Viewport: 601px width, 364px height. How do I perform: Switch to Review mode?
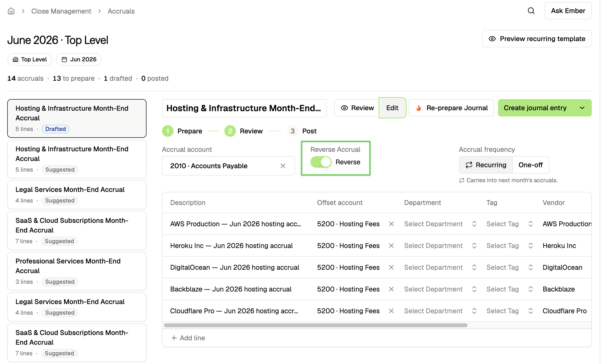pos(357,108)
